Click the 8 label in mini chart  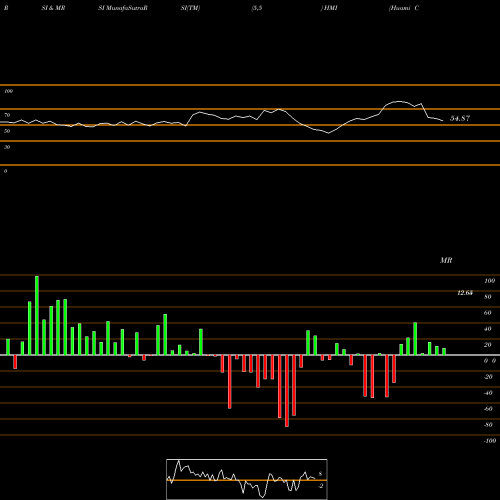click(x=320, y=474)
